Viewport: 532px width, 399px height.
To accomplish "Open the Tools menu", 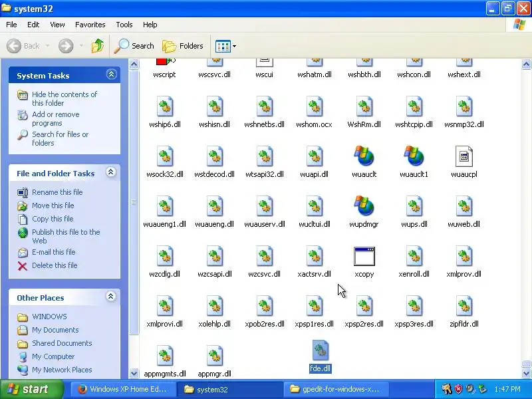I will [x=124, y=25].
